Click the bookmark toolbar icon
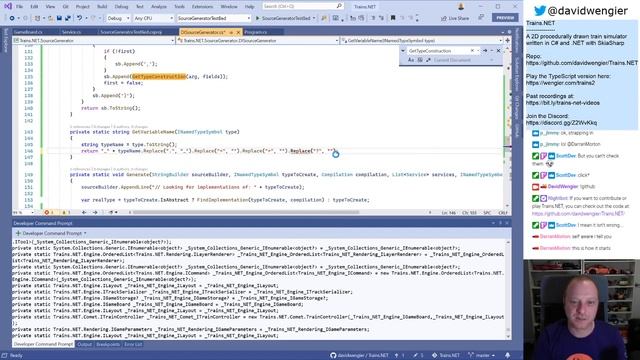This screenshot has height=360, width=640. click(x=393, y=18)
